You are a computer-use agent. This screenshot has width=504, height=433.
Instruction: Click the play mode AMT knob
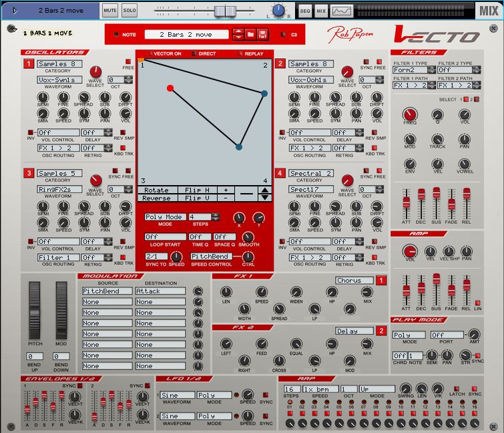tap(474, 334)
